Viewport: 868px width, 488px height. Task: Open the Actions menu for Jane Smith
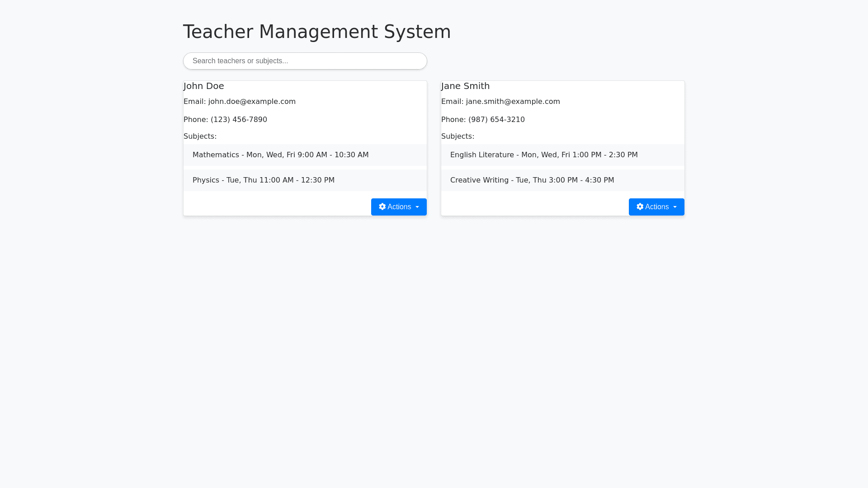pyautogui.click(x=656, y=207)
